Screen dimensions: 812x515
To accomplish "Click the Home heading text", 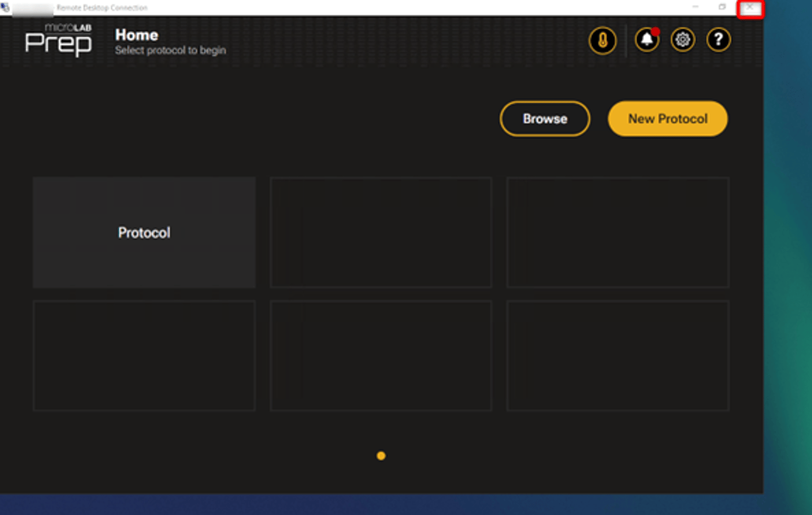I will 136,35.
